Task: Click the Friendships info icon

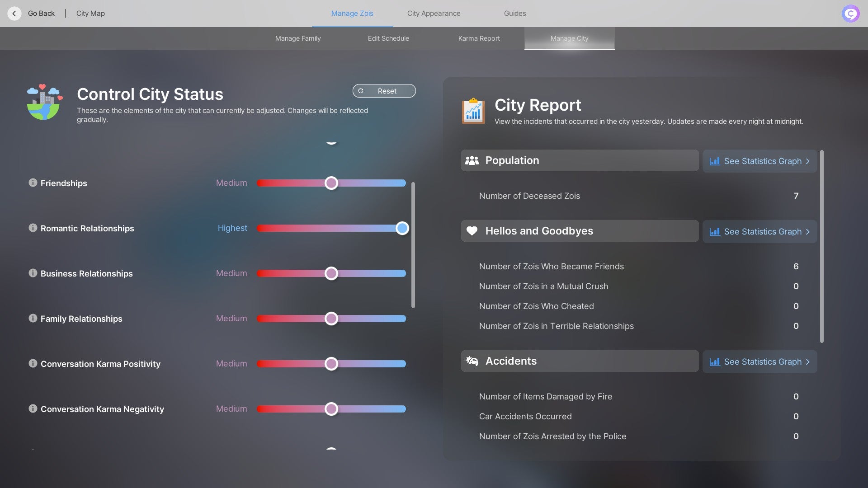Action: (33, 183)
